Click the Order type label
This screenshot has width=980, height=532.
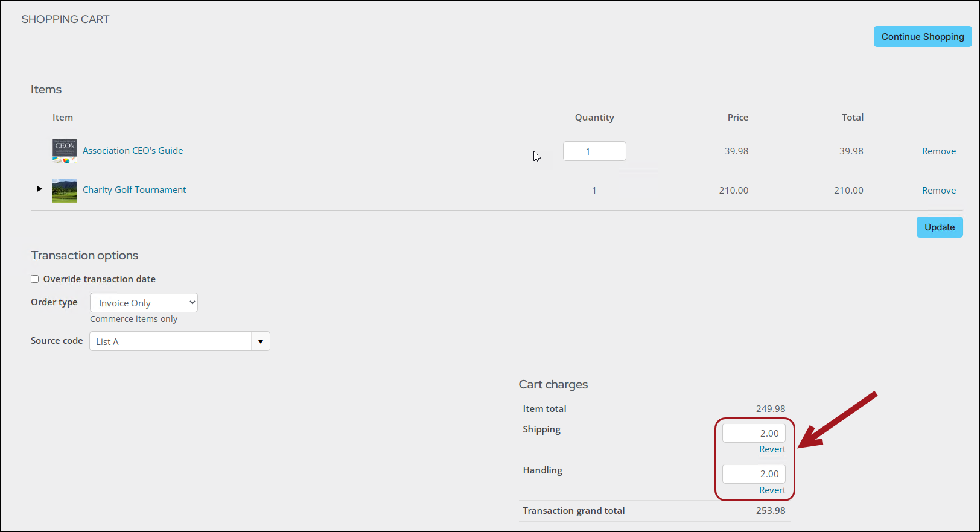pyautogui.click(x=54, y=302)
